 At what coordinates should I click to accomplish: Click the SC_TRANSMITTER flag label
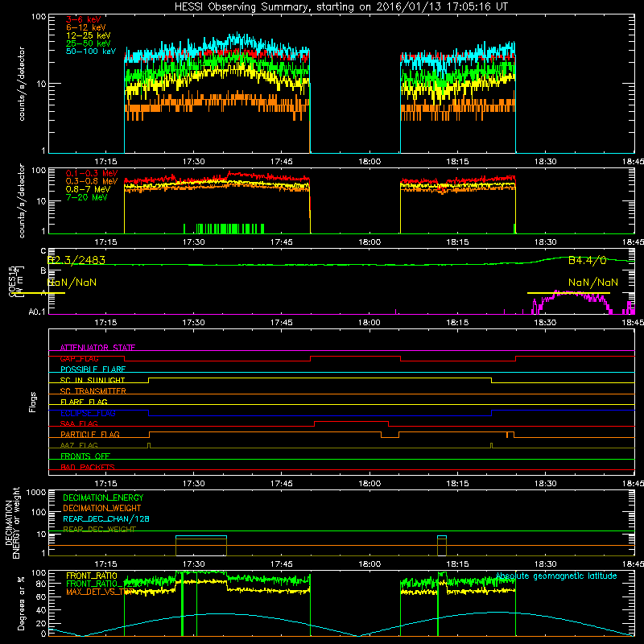pos(93,391)
